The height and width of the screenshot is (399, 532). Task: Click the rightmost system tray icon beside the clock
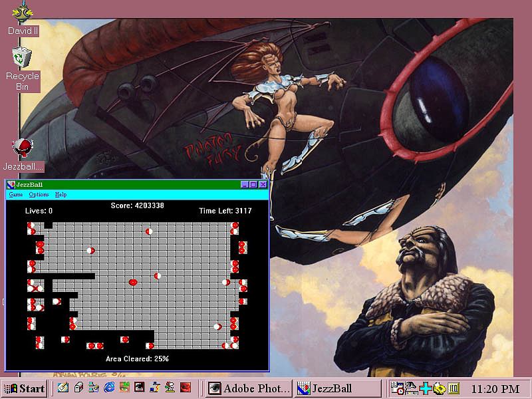click(454, 388)
